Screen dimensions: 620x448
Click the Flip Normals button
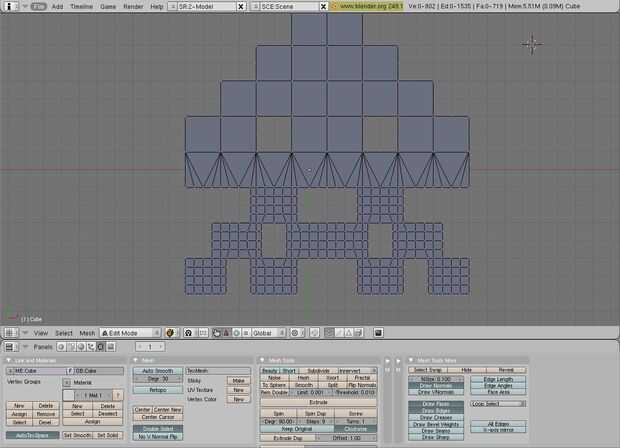pyautogui.click(x=361, y=385)
